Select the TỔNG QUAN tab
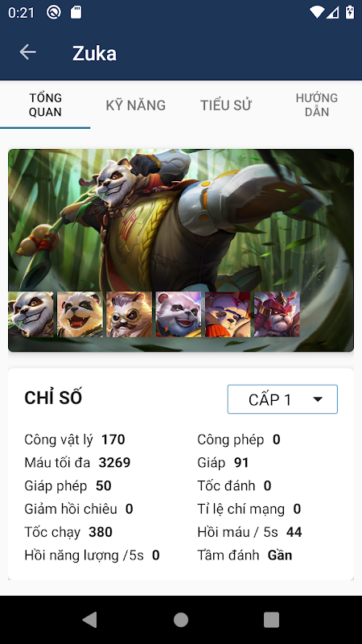This screenshot has width=362, height=644. pyautogui.click(x=45, y=105)
